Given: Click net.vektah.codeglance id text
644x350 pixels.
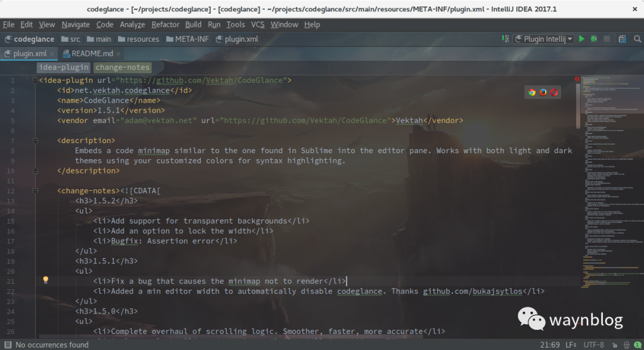Looking at the screenshot, I should [122, 91].
